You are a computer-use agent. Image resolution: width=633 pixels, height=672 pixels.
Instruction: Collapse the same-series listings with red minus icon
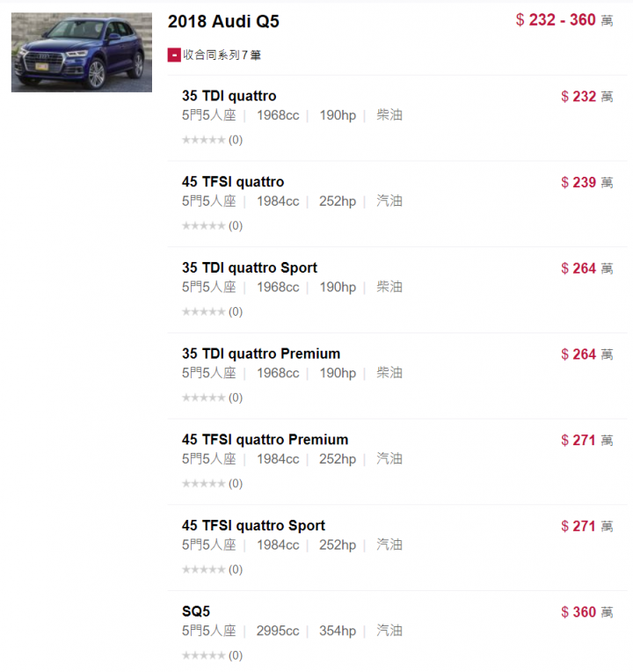[174, 55]
